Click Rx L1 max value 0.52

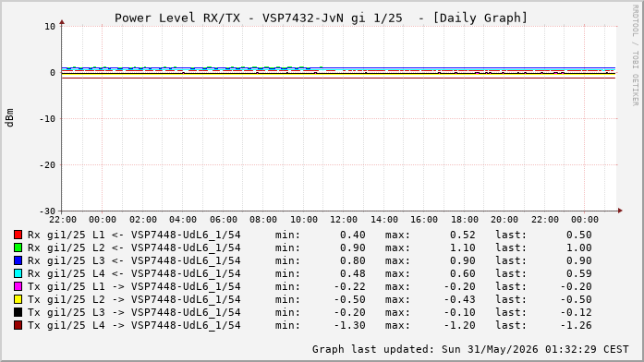463,235
